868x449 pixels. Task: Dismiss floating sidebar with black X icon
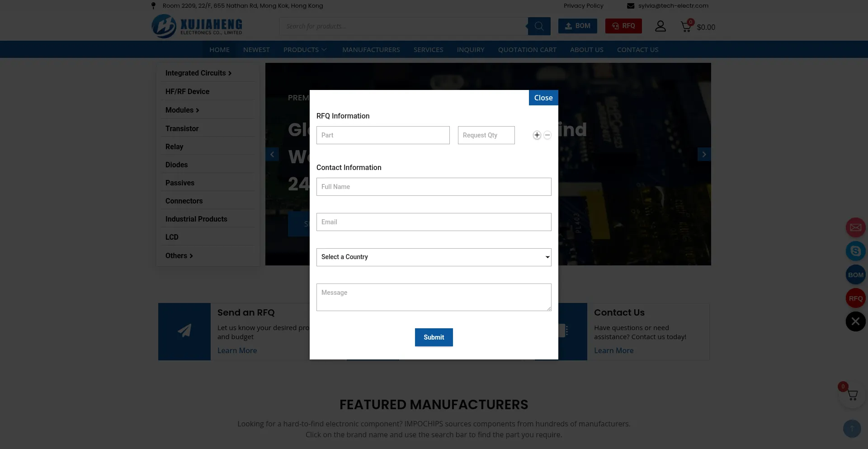pos(855,321)
